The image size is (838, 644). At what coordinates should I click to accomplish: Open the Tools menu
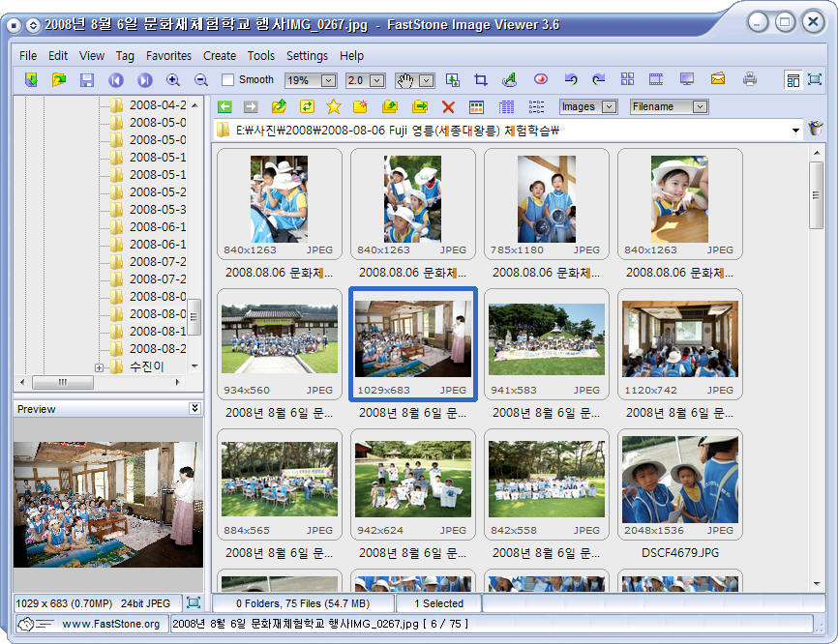coord(261,55)
